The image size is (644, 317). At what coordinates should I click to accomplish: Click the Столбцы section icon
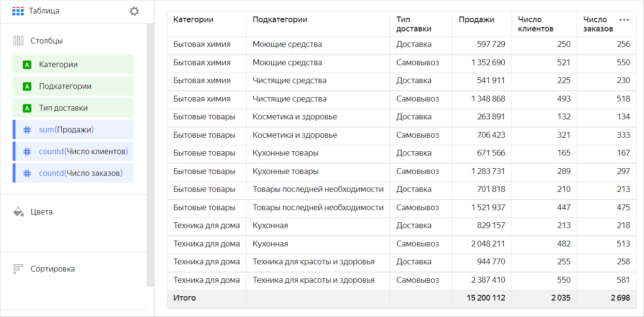[18, 41]
